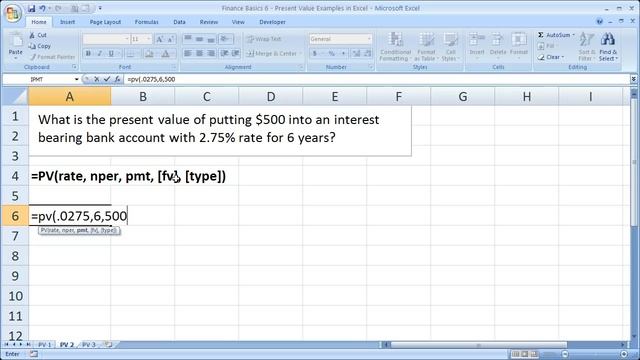Click the Select All corner triangle
Viewport: 640px width, 360px height.
(x=15, y=97)
